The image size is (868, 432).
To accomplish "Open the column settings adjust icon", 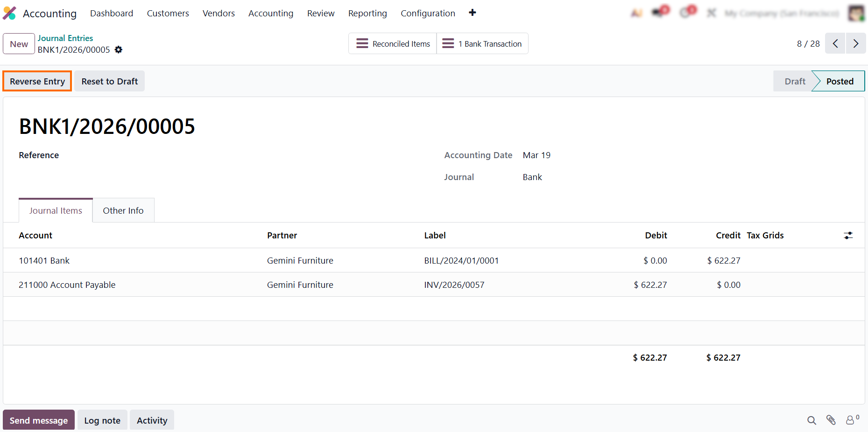I will click(848, 236).
